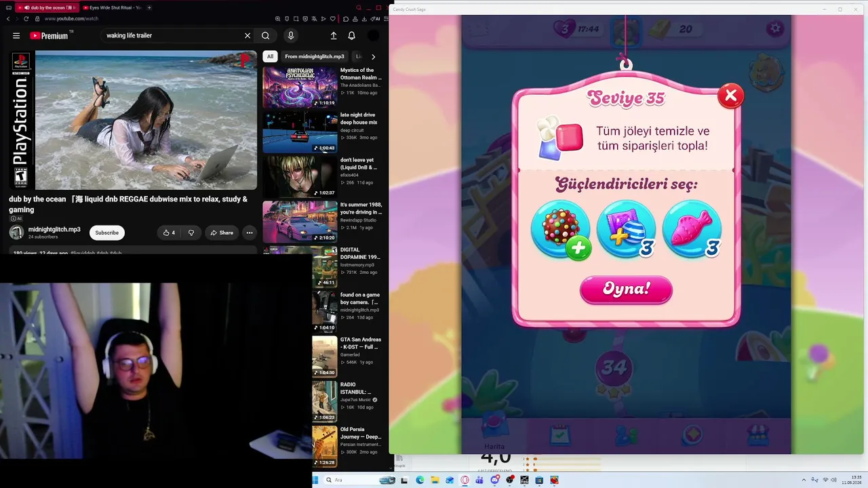
Task: Open midnightglitch.mp3 channel name link
Action: (54, 230)
